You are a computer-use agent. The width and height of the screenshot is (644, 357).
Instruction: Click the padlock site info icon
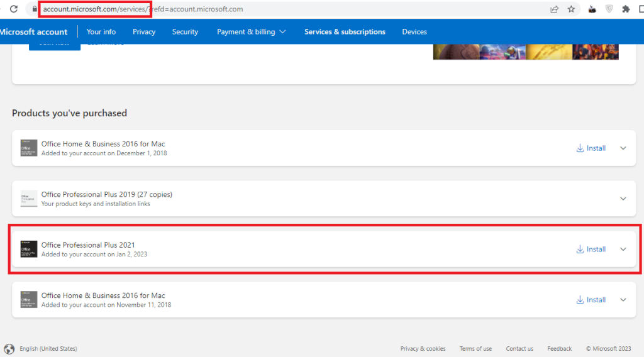[x=33, y=9]
